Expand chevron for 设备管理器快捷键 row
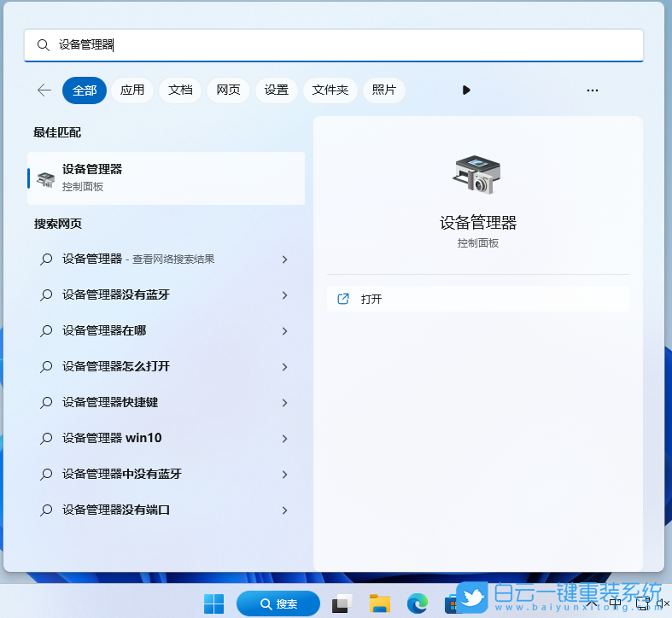 (x=284, y=402)
